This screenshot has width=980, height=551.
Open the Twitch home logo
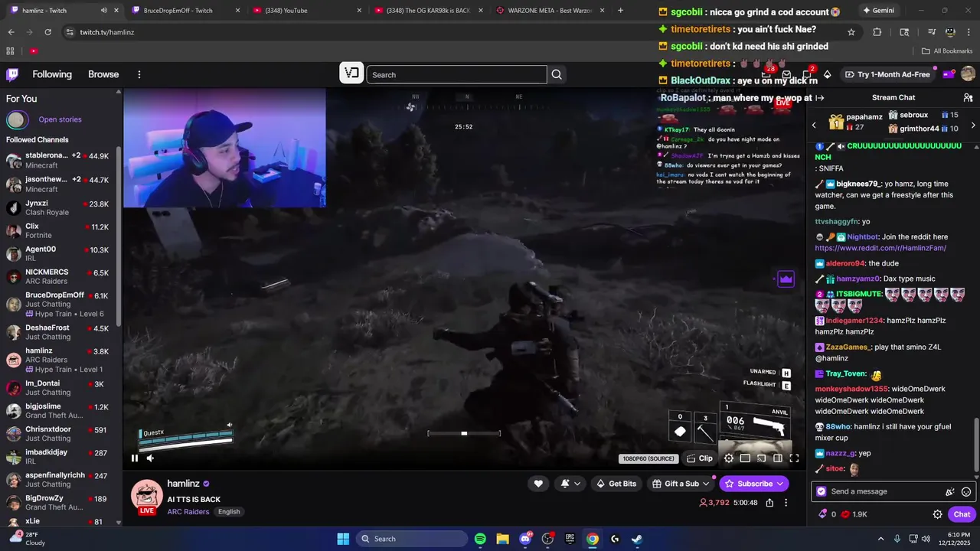12,74
